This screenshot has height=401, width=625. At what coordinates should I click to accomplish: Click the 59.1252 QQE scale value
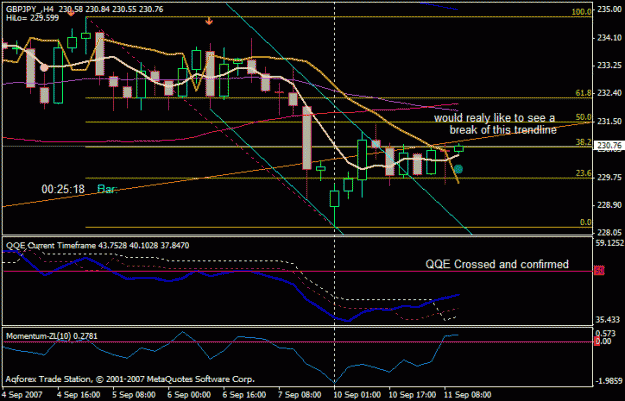pos(609,242)
